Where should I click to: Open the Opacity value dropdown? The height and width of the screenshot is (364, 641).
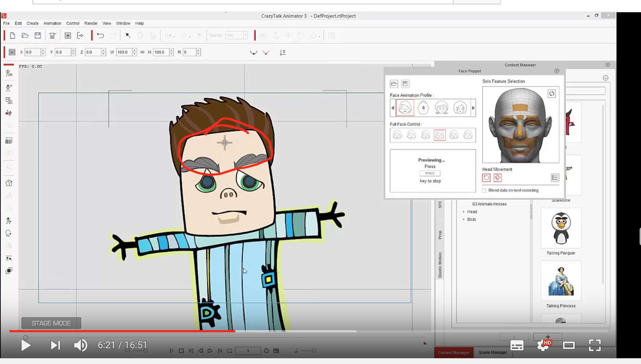(245, 35)
